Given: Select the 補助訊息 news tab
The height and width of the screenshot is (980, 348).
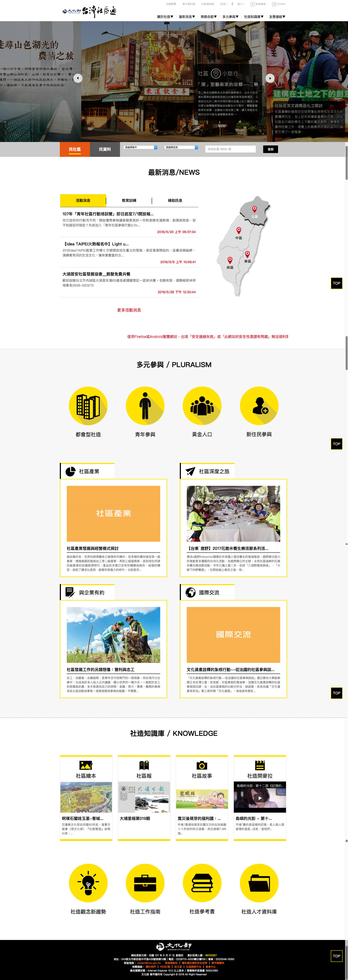Looking at the screenshot, I should pos(175,200).
